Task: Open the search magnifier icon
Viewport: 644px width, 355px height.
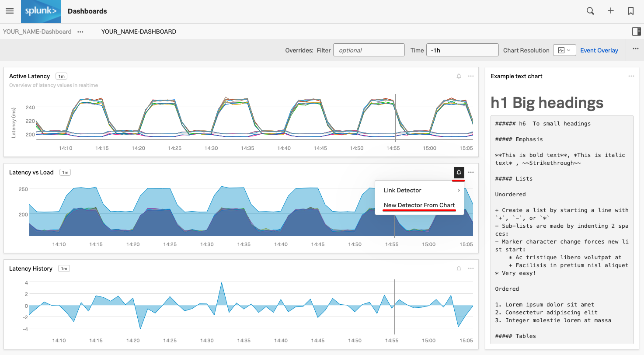Action: 590,11
